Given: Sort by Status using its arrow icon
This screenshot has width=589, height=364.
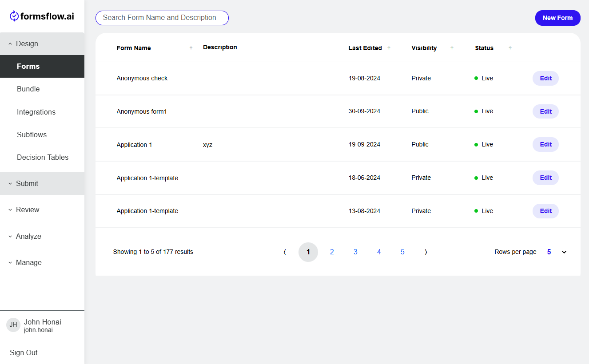Looking at the screenshot, I should [510, 48].
